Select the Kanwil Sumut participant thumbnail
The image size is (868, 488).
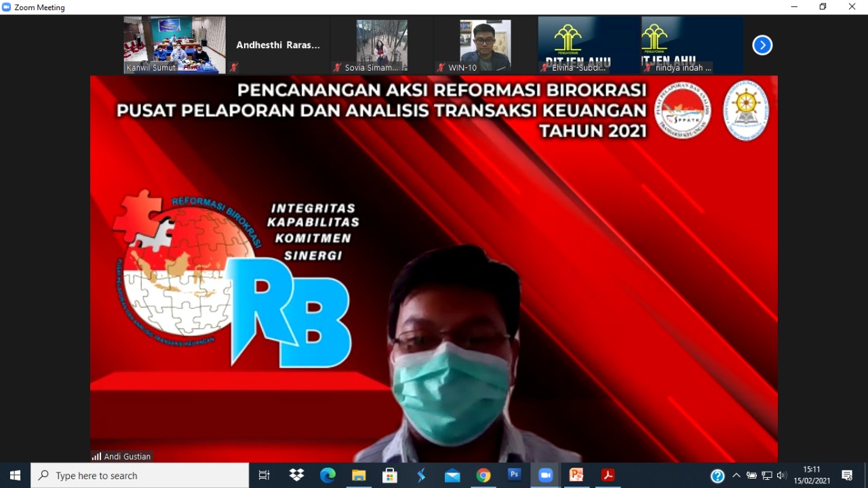pos(174,44)
